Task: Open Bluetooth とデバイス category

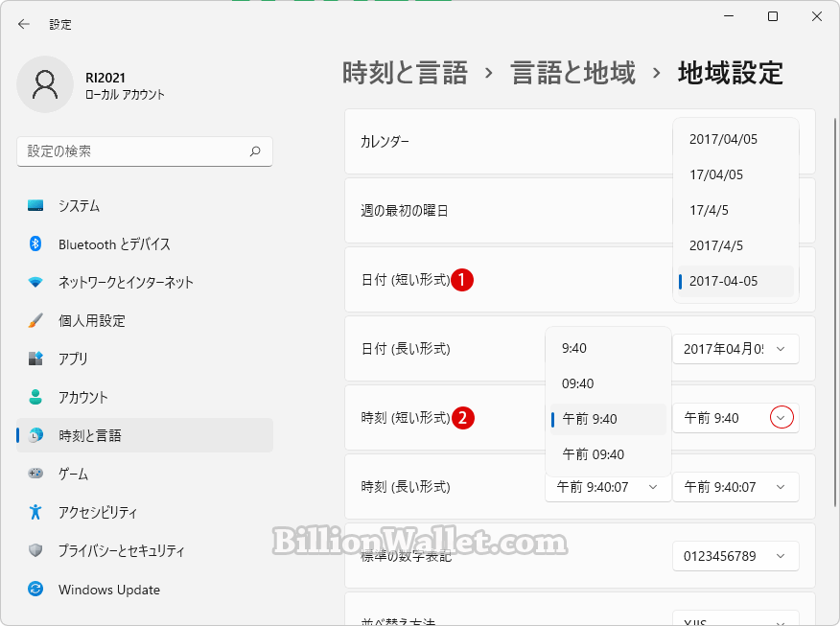Action: coord(145,244)
